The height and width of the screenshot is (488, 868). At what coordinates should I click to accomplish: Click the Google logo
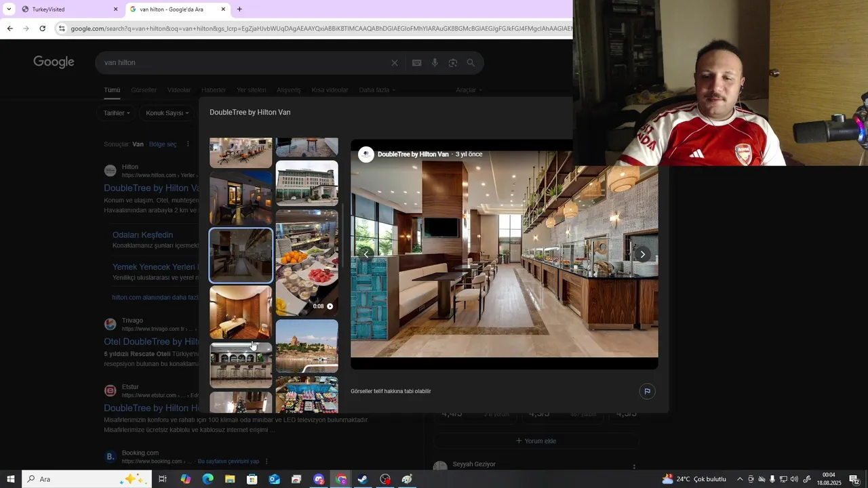tap(54, 62)
